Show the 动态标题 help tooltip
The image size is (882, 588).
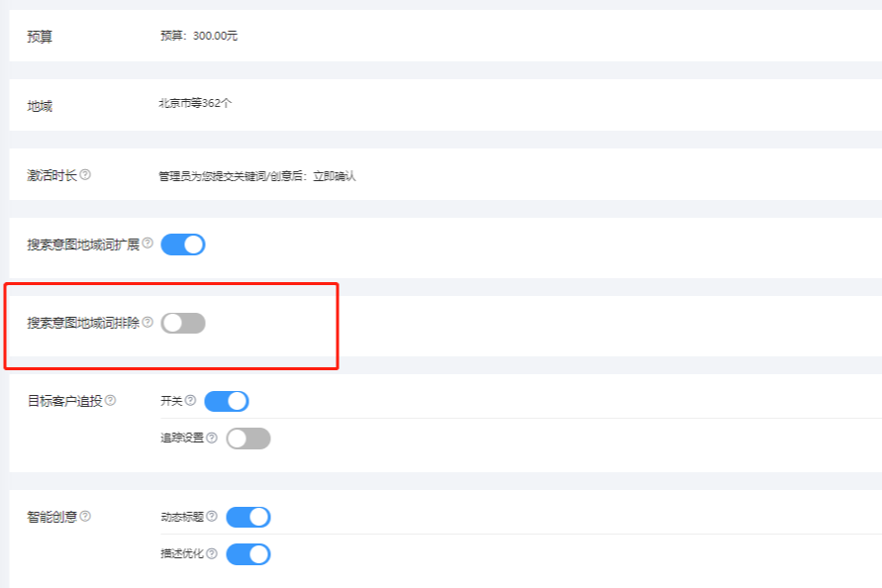[212, 517]
